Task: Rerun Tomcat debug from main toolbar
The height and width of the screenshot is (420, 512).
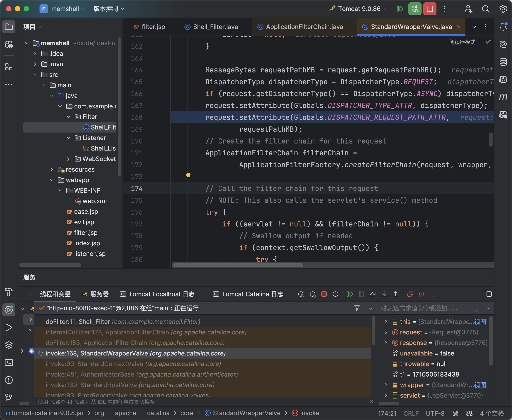Action: coord(415,9)
